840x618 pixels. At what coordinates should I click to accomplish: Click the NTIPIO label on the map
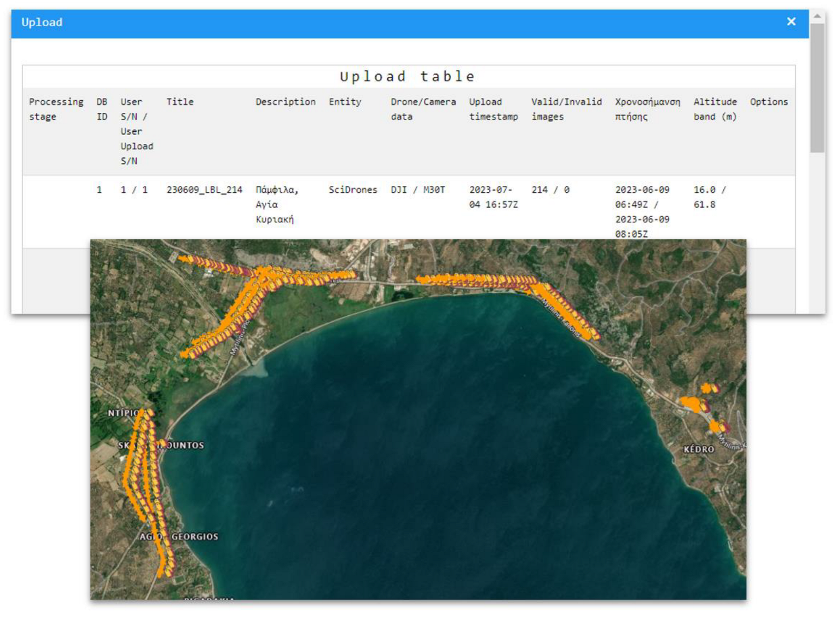[x=123, y=413]
